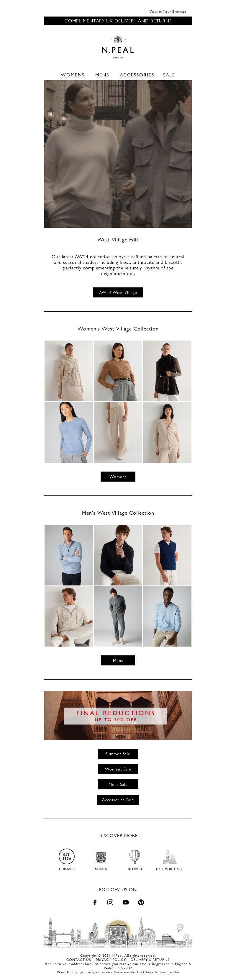Click the Final Reductions sale banner

(118, 715)
